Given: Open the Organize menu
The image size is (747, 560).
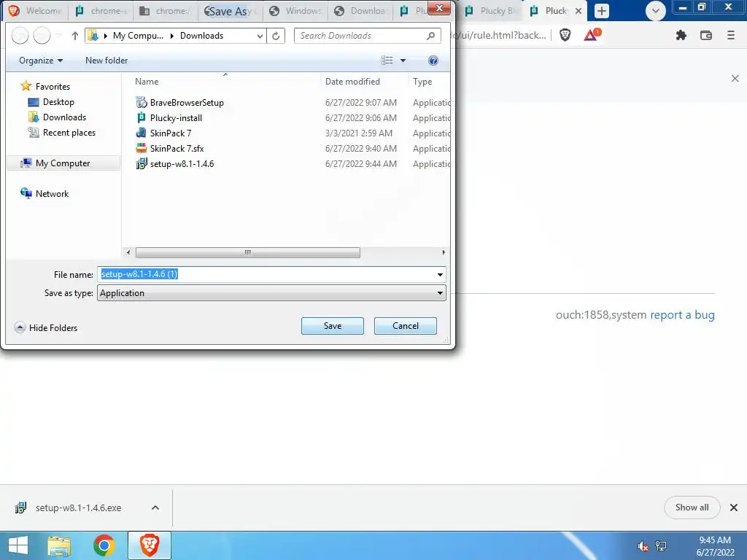Looking at the screenshot, I should (41, 61).
